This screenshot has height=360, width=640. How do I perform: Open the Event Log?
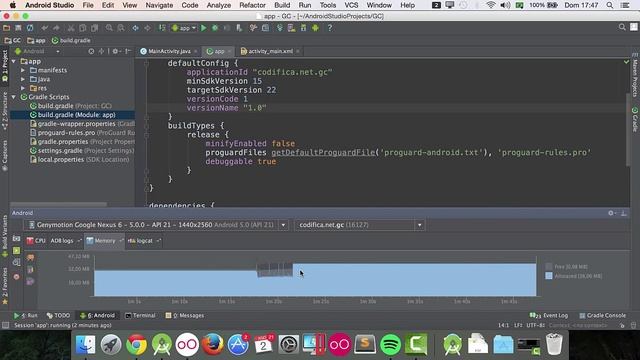pyautogui.click(x=549, y=316)
